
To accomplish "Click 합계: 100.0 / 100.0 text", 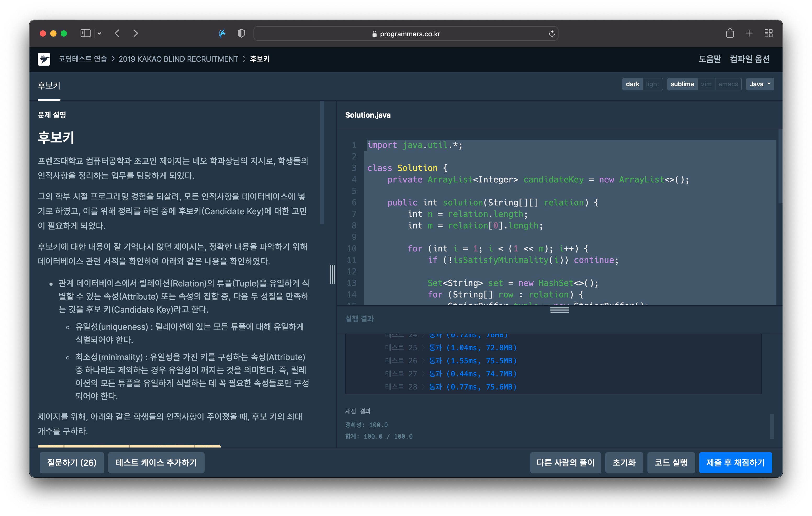I will [379, 437].
